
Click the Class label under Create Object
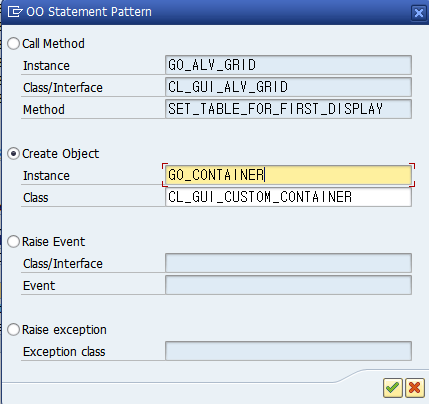click(x=36, y=198)
